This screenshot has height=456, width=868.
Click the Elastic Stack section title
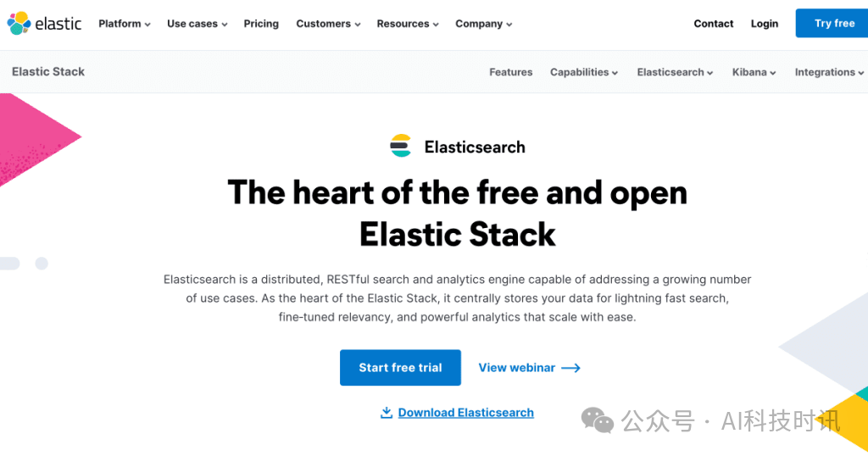coord(48,72)
